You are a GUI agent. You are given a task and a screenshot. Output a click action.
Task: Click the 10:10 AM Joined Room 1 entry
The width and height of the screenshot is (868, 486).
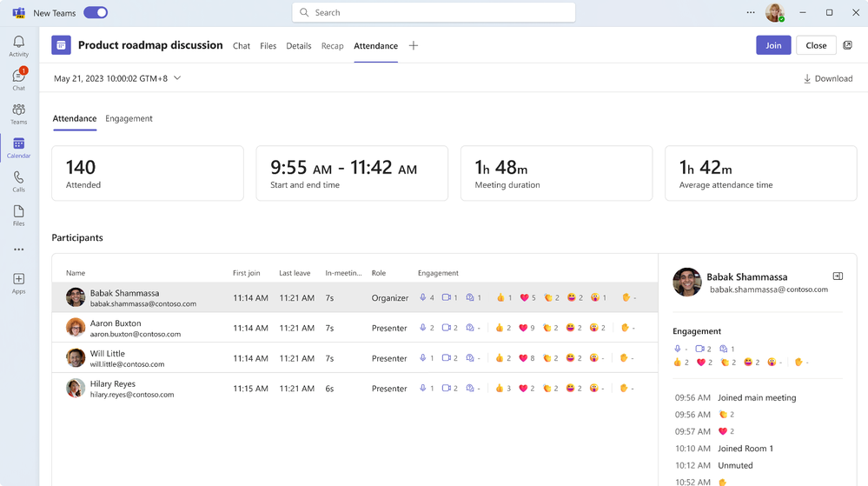tap(724, 449)
